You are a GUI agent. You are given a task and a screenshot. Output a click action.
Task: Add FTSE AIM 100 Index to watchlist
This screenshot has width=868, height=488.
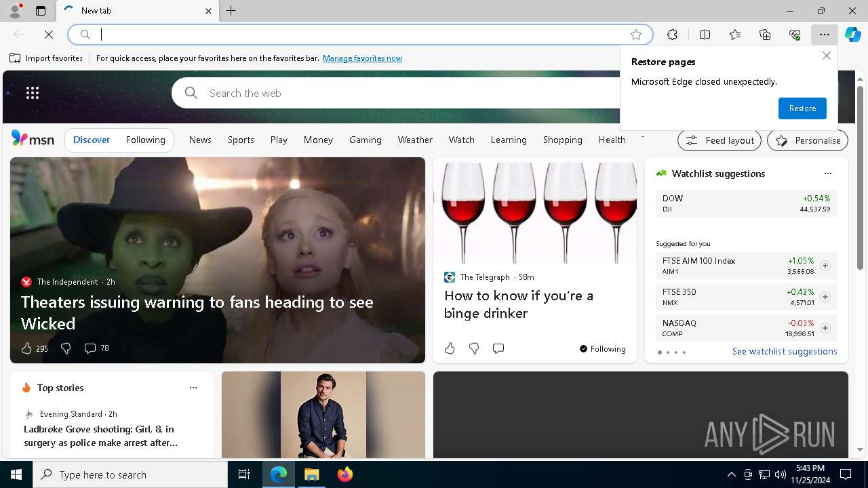pyautogui.click(x=825, y=266)
